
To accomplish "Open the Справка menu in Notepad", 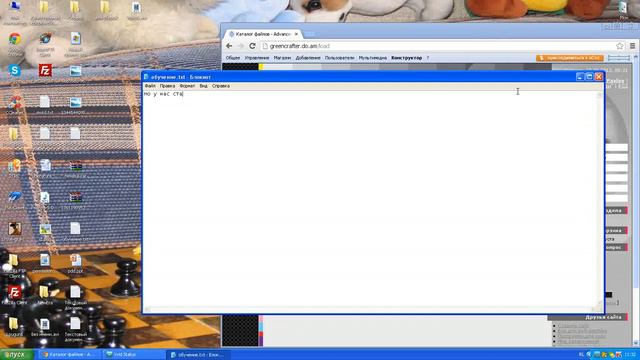I will [221, 86].
